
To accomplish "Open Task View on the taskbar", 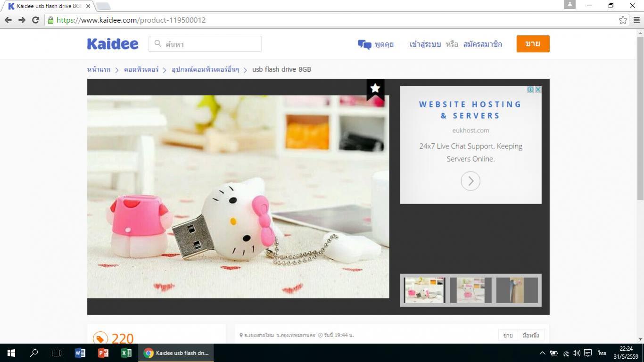I will point(57,353).
